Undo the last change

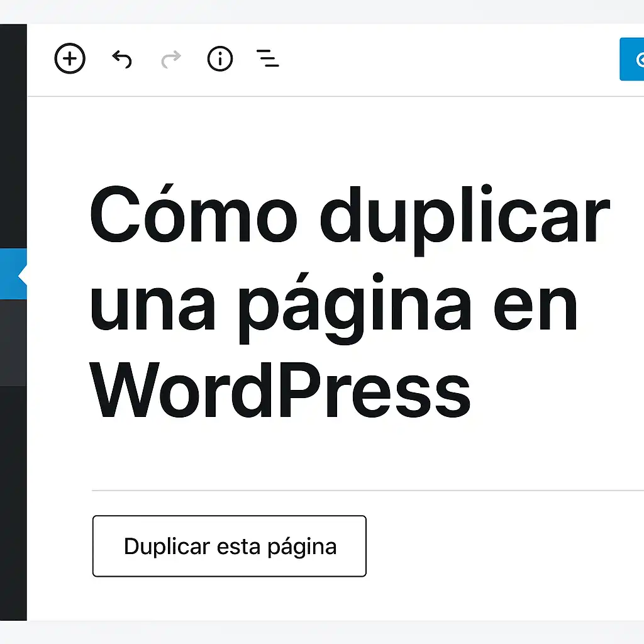[122, 59]
